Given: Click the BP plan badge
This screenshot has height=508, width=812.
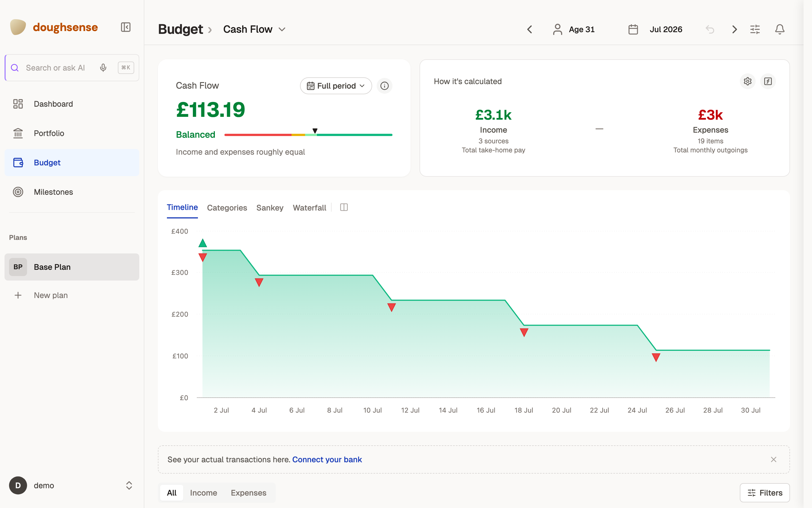Looking at the screenshot, I should (18, 267).
